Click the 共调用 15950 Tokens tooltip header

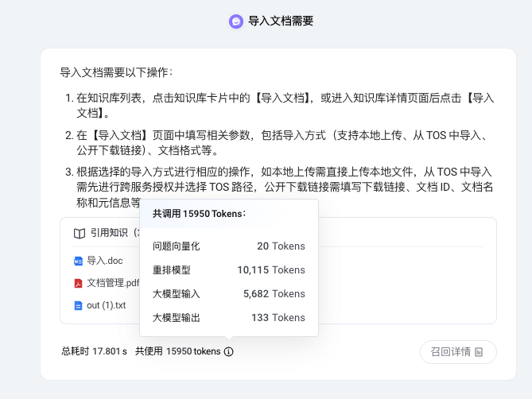(199, 214)
